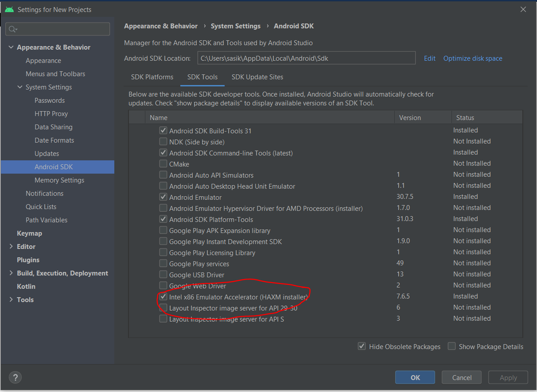This screenshot has width=537, height=392.
Task: Uncheck Android SDK Platform-Tools
Action: 163,219
